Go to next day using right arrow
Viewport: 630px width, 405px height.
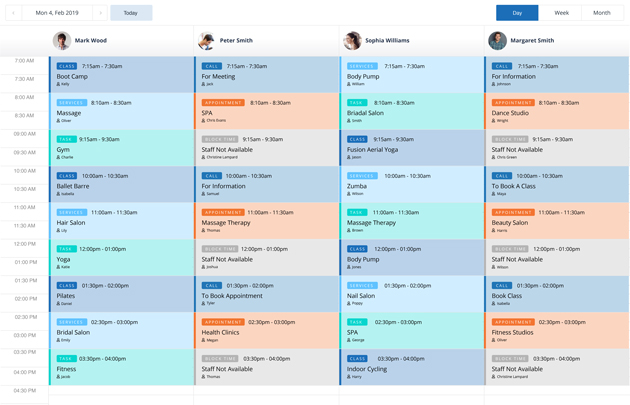point(100,13)
